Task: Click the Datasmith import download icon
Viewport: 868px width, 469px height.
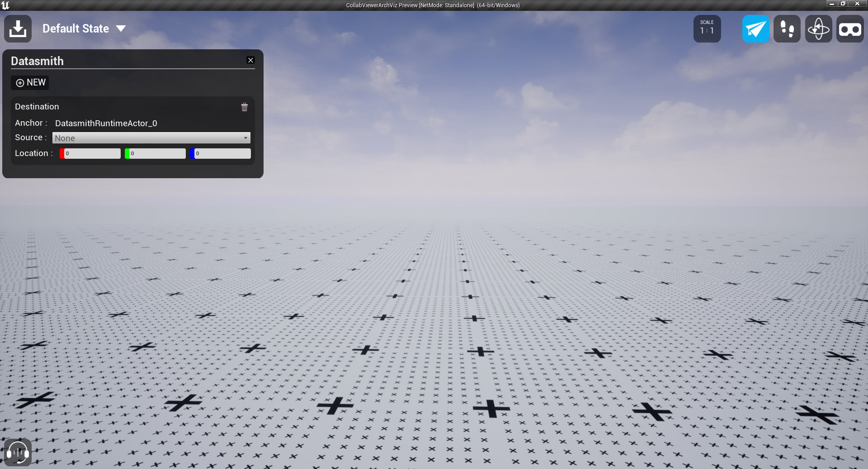Action: [18, 28]
